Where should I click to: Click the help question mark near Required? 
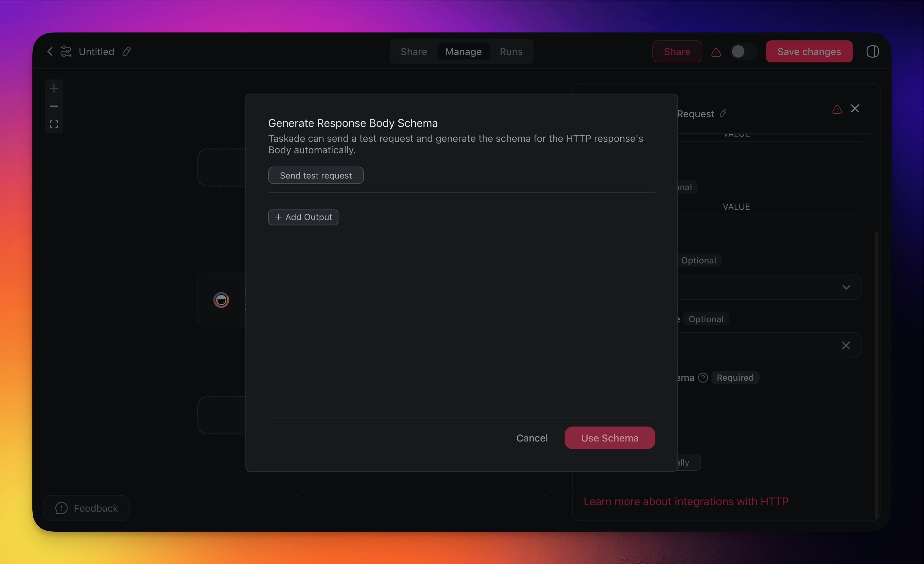[703, 378]
